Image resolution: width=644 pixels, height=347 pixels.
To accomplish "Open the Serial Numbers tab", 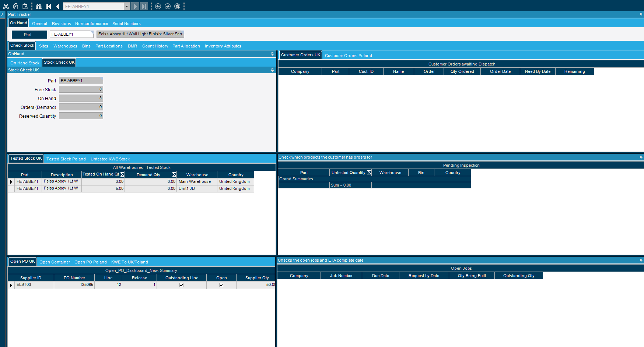I will pyautogui.click(x=126, y=24).
